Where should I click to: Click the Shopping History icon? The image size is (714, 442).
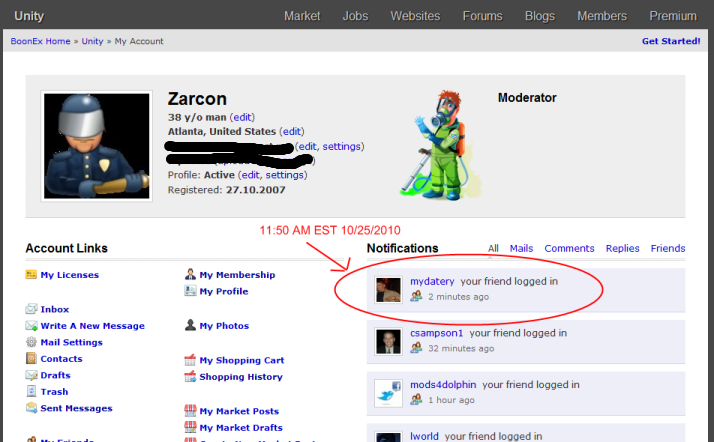190,376
